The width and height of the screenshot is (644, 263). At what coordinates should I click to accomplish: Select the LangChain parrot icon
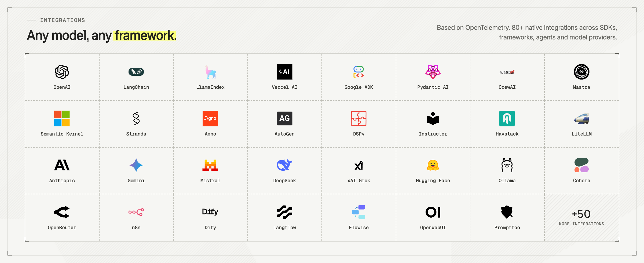pos(136,72)
